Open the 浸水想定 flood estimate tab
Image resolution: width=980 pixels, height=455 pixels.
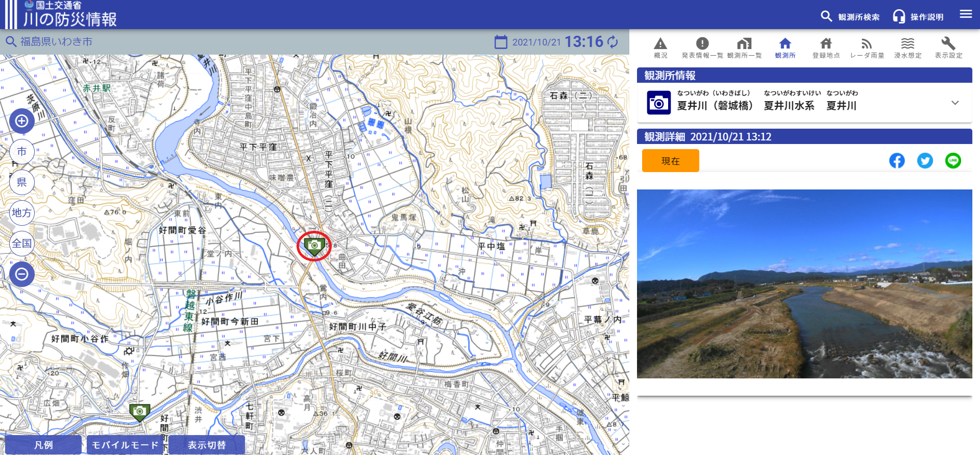[x=908, y=48]
